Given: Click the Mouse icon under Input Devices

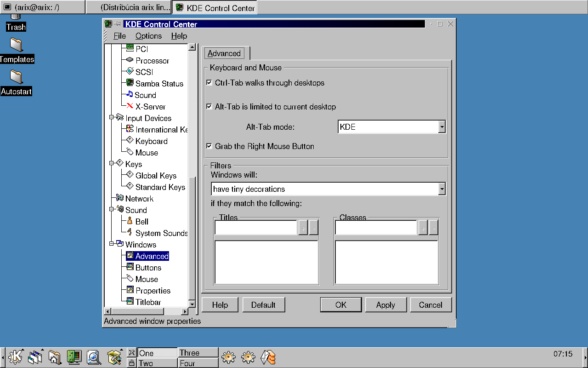Looking at the screenshot, I should [130, 152].
